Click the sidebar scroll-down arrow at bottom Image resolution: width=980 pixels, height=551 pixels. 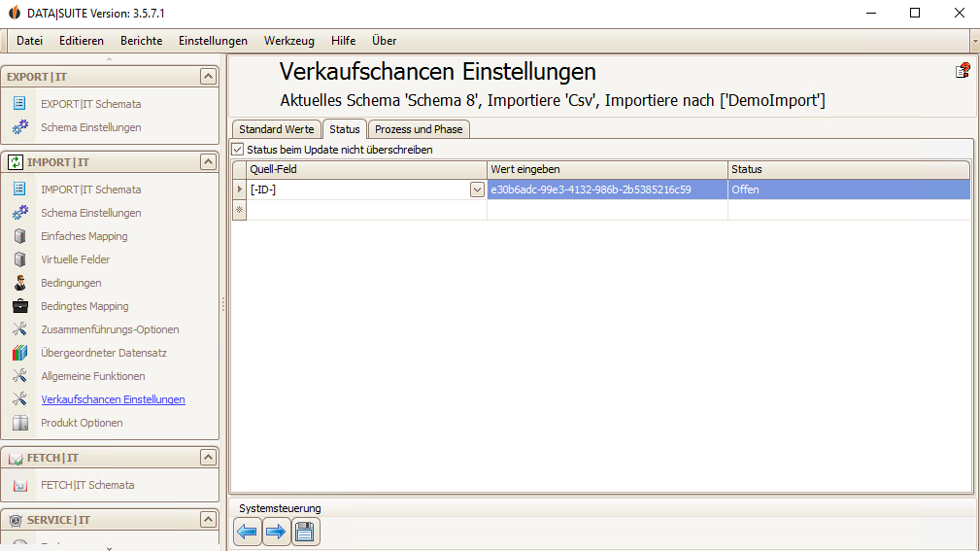coord(109,548)
